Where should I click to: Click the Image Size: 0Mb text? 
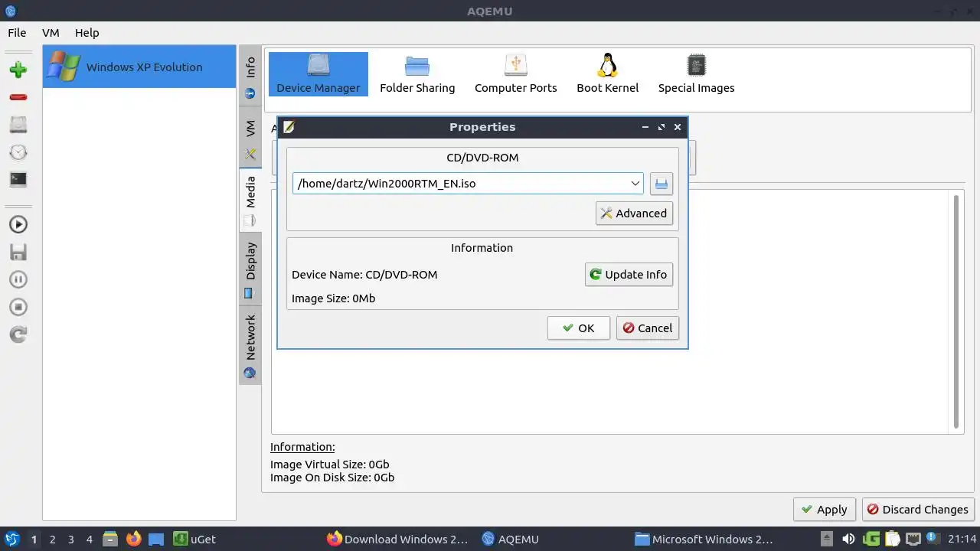pos(334,298)
